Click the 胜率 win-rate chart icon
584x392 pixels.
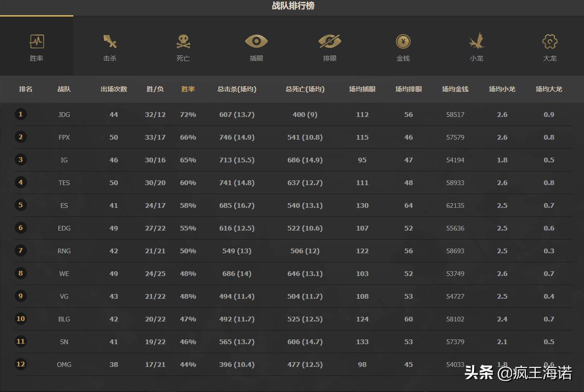[36, 42]
